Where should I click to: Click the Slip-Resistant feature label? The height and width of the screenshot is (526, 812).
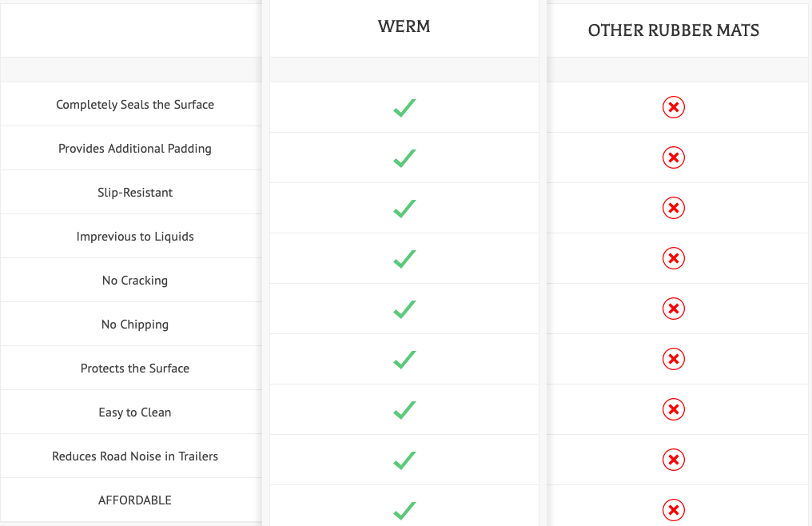(x=134, y=193)
